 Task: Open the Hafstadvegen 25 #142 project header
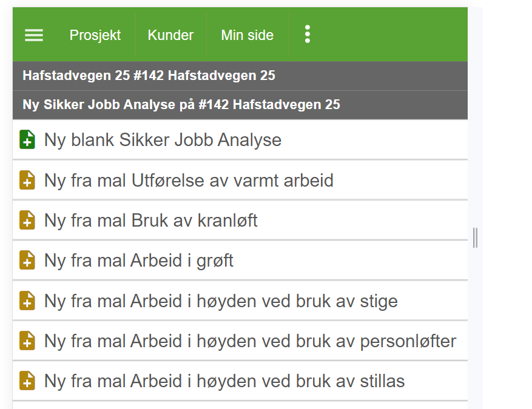pos(149,76)
